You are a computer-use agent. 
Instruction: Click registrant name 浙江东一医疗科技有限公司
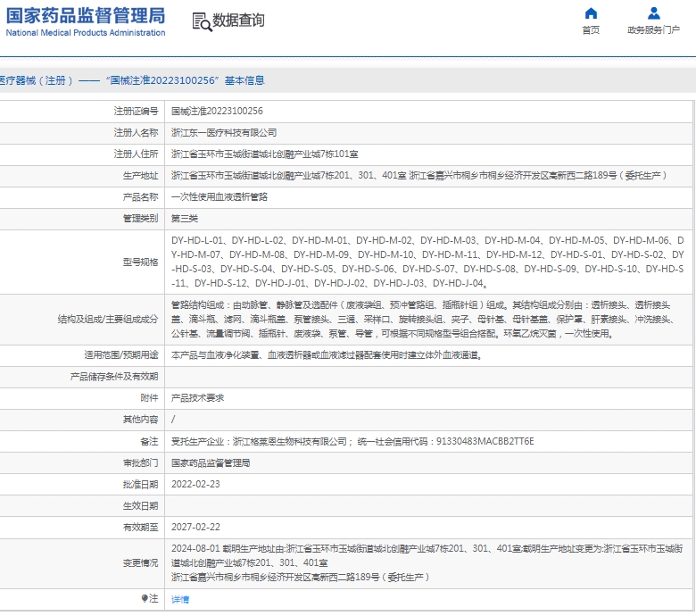[224, 133]
